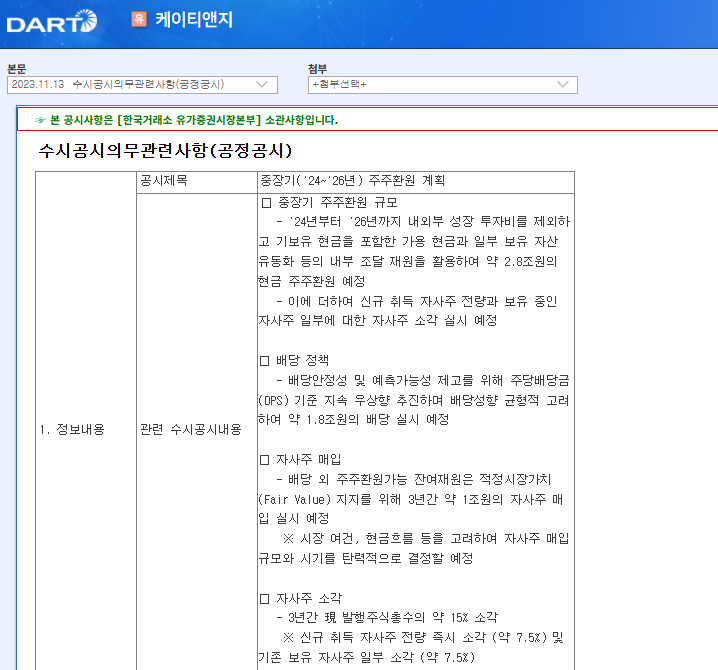Image resolution: width=718 pixels, height=670 pixels.
Task: Click the 케이티앤지 company name
Action: (194, 19)
